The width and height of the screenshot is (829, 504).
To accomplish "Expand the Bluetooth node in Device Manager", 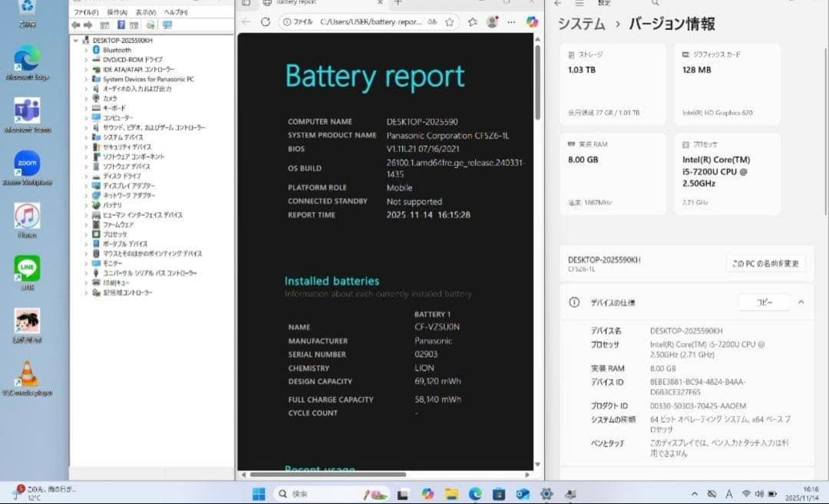I will (84, 50).
